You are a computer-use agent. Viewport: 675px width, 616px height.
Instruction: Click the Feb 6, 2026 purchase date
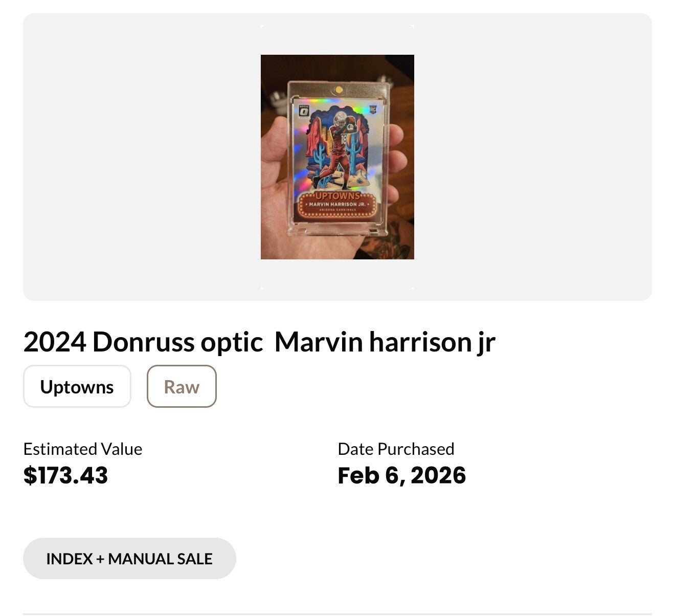coord(401,475)
